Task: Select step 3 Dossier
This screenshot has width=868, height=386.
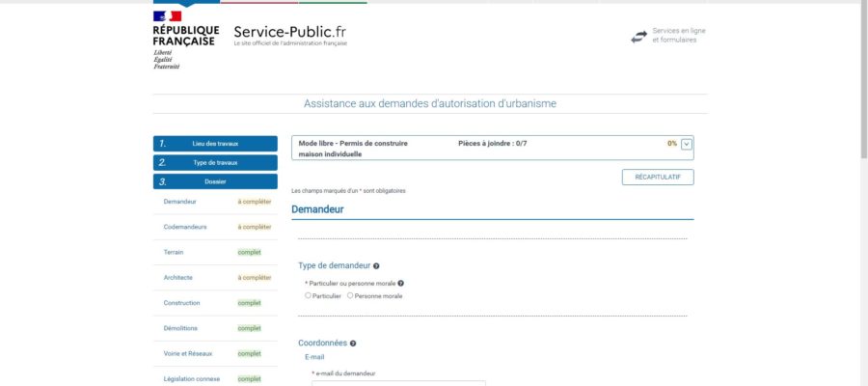Action: 215,181
